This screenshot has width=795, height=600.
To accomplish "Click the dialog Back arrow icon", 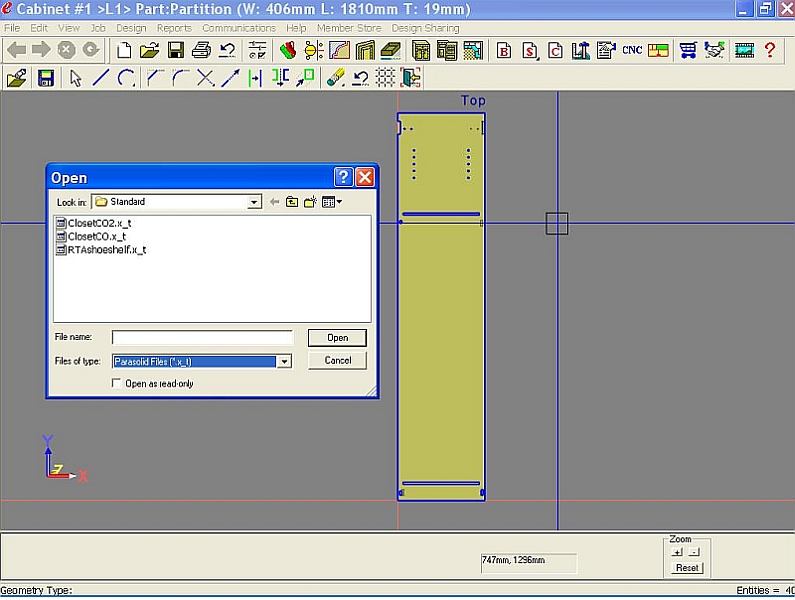I will pyautogui.click(x=274, y=202).
